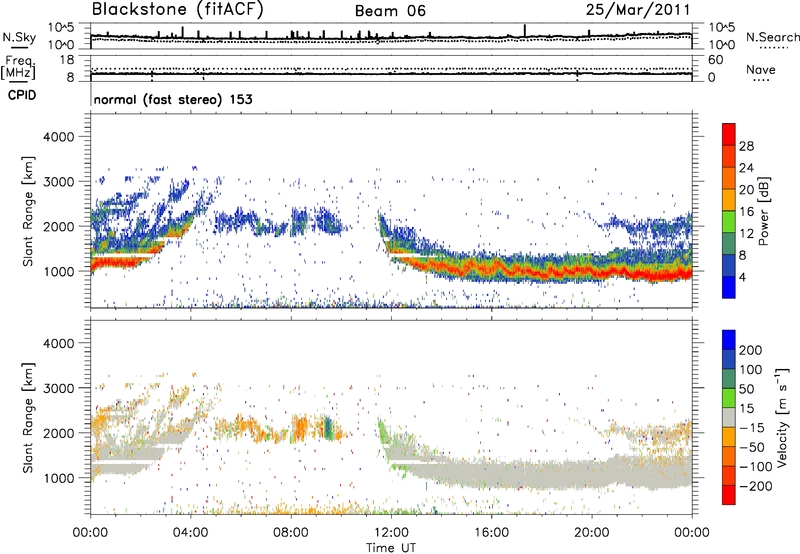Image resolution: width=800 pixels, height=554 pixels.
Task: Click "normal (fast stereo) 153" mode text
Action: pyautogui.click(x=173, y=99)
